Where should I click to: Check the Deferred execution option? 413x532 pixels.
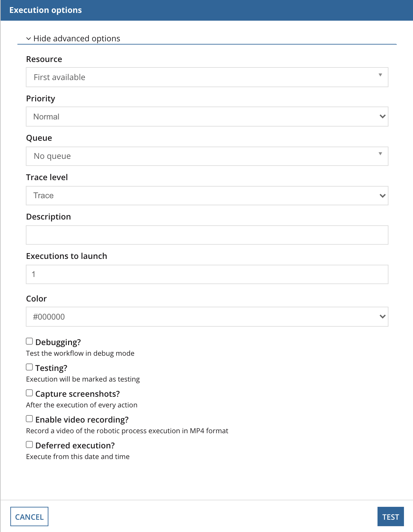pyautogui.click(x=29, y=444)
